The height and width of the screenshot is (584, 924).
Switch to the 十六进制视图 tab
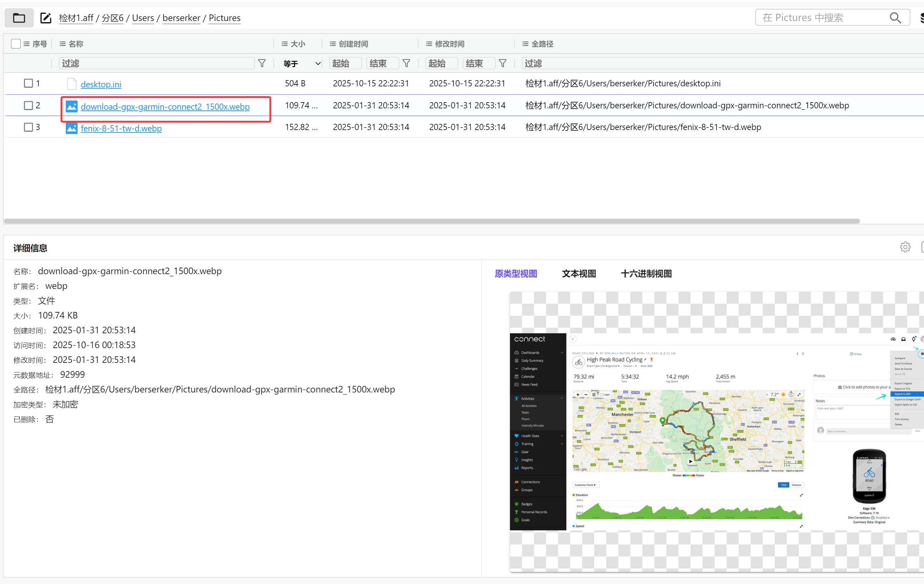point(646,273)
